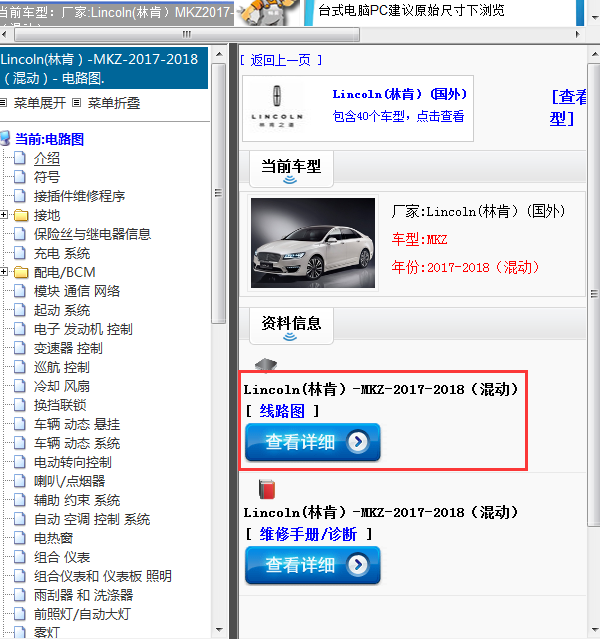Select 车辆 动态 悬挂 item

(77, 424)
